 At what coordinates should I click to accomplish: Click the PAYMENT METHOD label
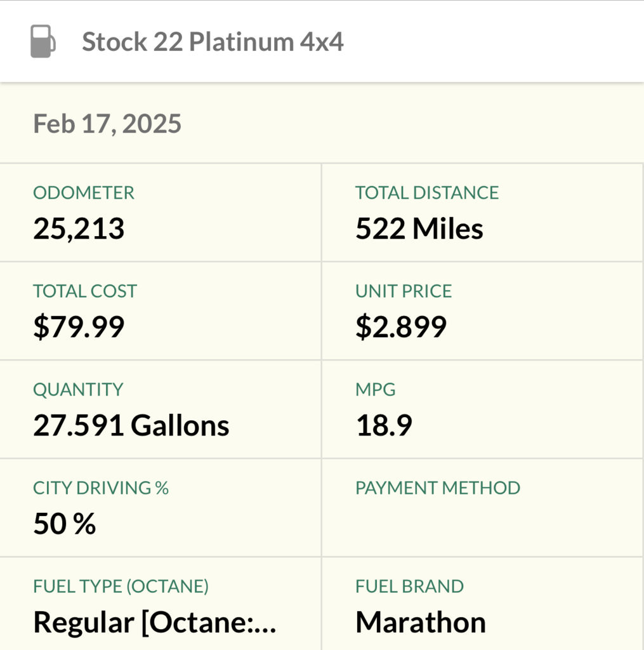[x=438, y=488]
